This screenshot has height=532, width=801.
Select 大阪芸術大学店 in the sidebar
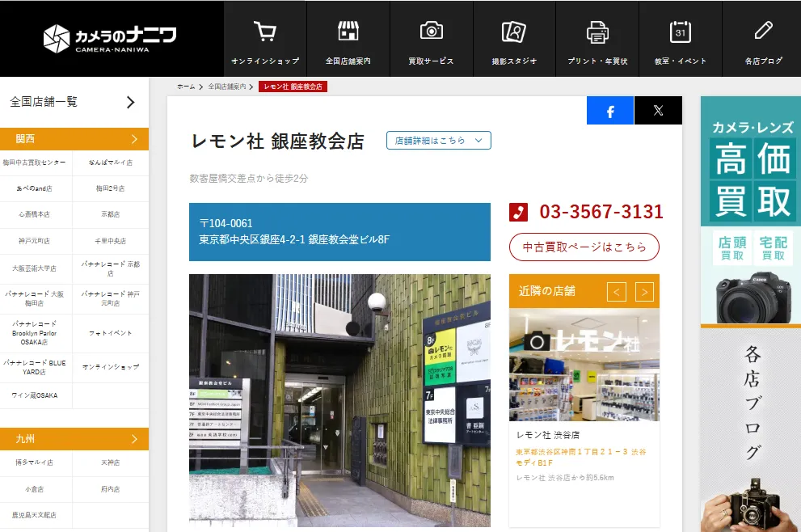tap(34, 268)
